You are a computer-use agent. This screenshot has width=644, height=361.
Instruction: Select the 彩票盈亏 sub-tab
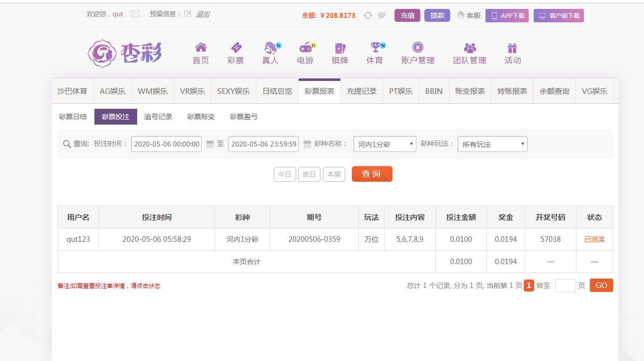[x=243, y=117]
